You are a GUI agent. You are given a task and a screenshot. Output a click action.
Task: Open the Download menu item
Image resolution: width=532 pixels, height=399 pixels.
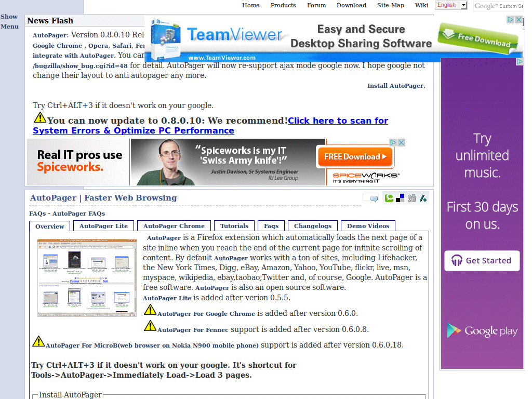[352, 5]
